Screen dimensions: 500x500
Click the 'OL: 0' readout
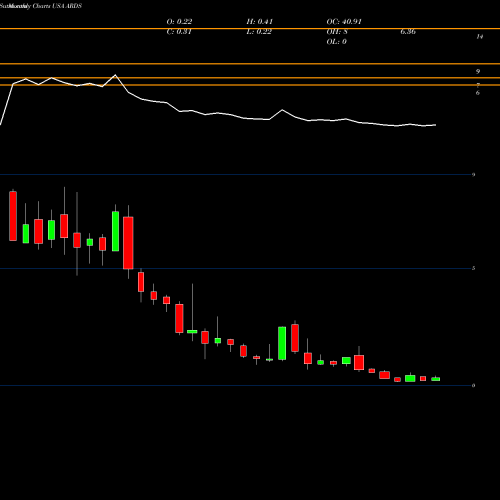[337, 42]
